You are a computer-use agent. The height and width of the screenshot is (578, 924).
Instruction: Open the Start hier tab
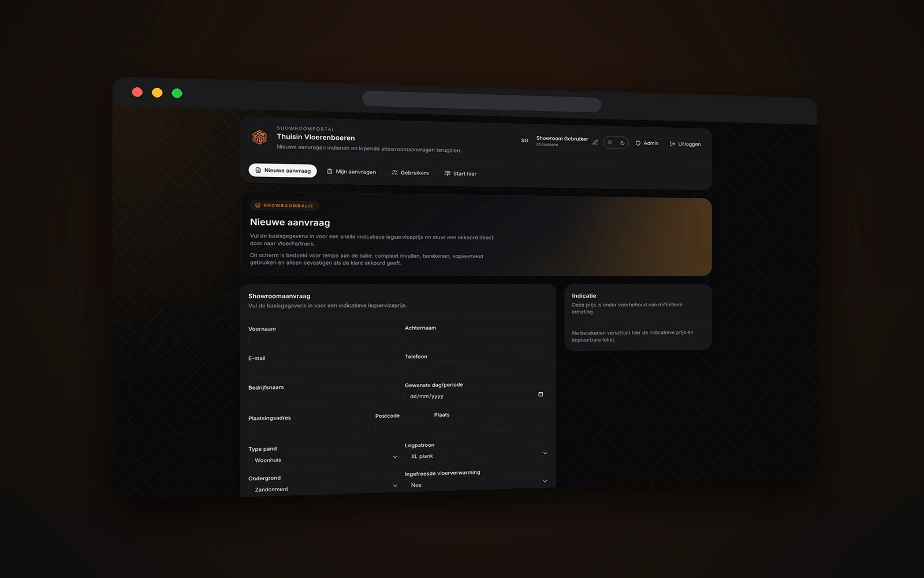(460, 173)
